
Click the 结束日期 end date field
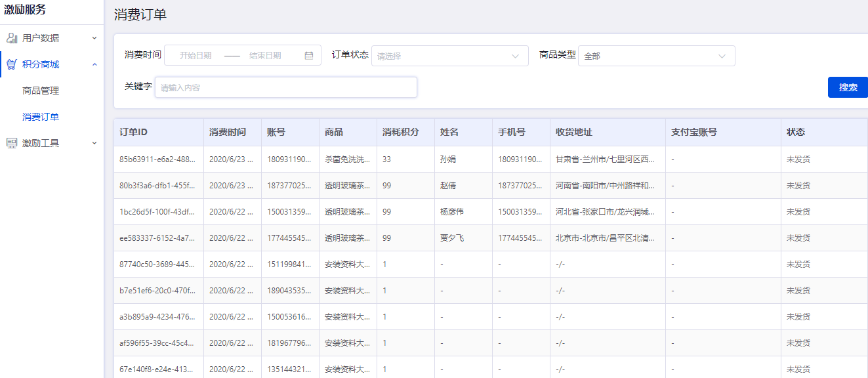tap(265, 56)
